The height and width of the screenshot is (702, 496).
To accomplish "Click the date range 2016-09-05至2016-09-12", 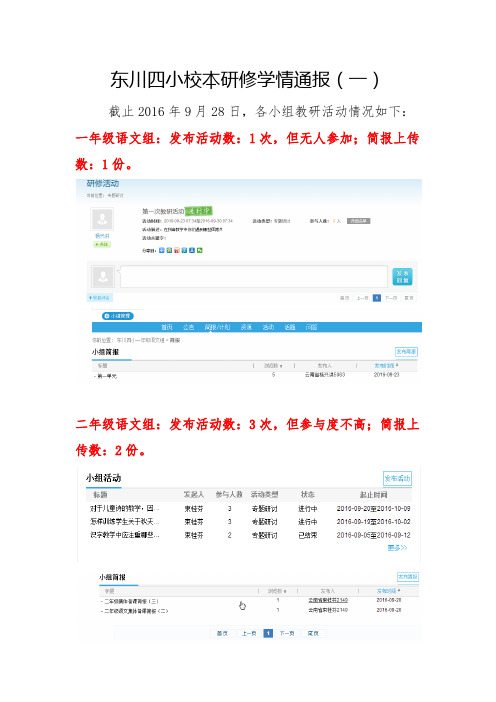I will click(373, 535).
